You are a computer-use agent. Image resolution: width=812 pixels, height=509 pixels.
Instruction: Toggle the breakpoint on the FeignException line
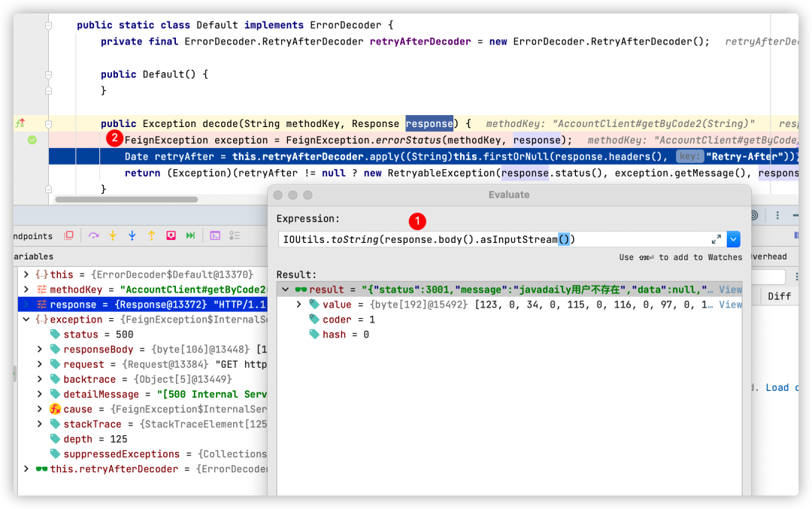tap(32, 140)
